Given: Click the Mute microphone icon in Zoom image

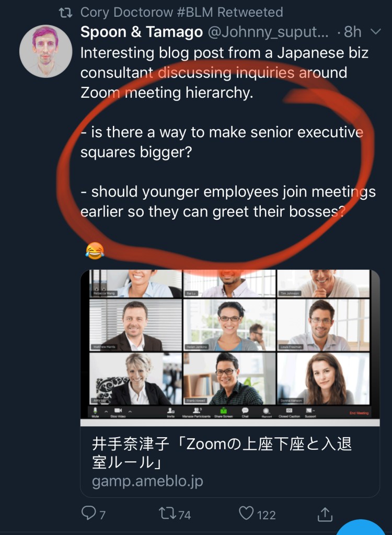Looking at the screenshot, I should (95, 411).
